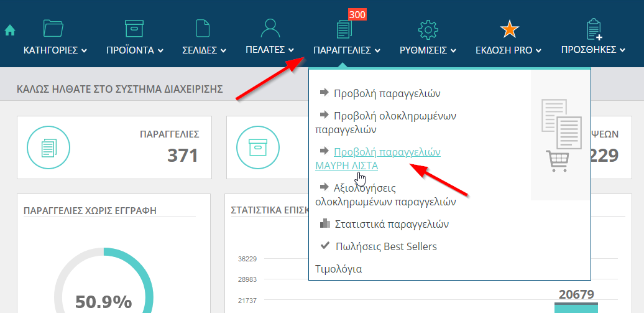Click the orange star icon above ΕΚΔΟΣΗ PRO
Image resolution: width=644 pixels, height=313 pixels.
tap(509, 29)
